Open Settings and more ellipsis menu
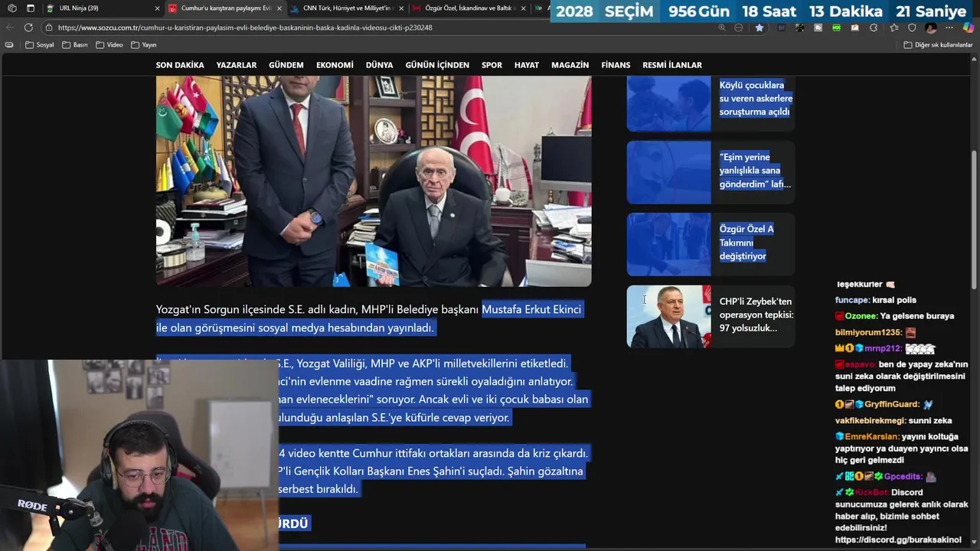The width and height of the screenshot is (980, 551). 950,28
